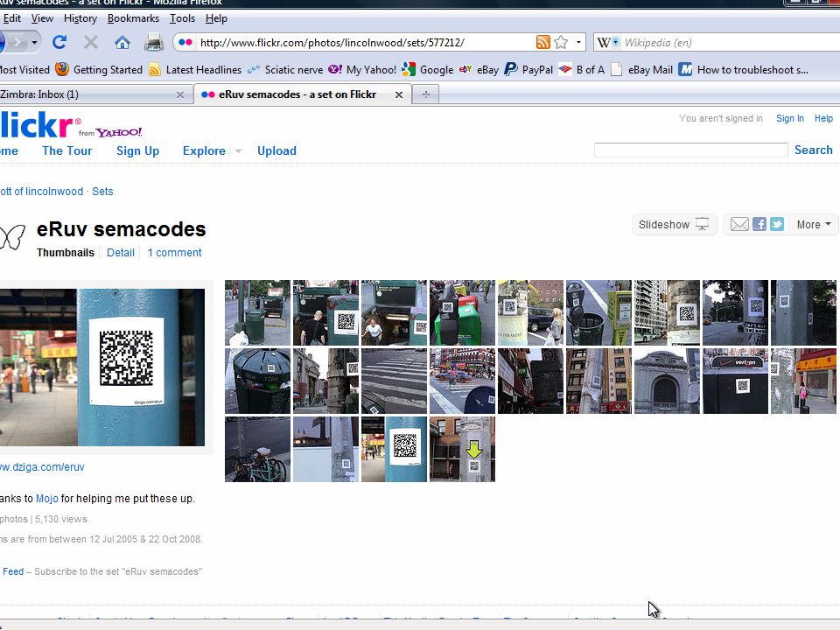Open the address bar history dropdown arrow

point(578,42)
